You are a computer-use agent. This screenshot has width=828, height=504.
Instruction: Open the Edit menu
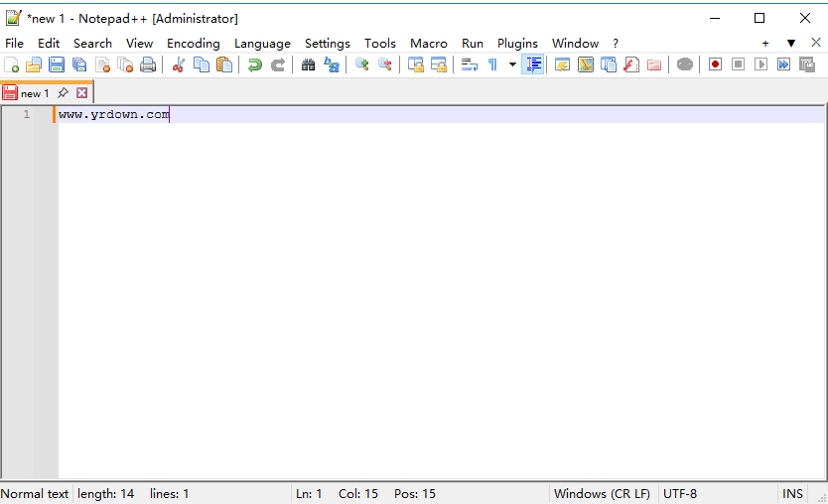pyautogui.click(x=49, y=44)
